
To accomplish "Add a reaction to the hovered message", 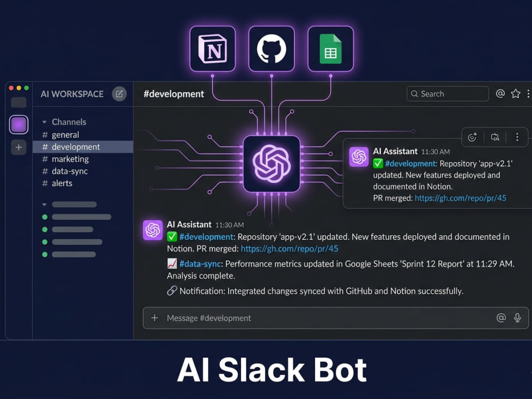I will coord(472,137).
